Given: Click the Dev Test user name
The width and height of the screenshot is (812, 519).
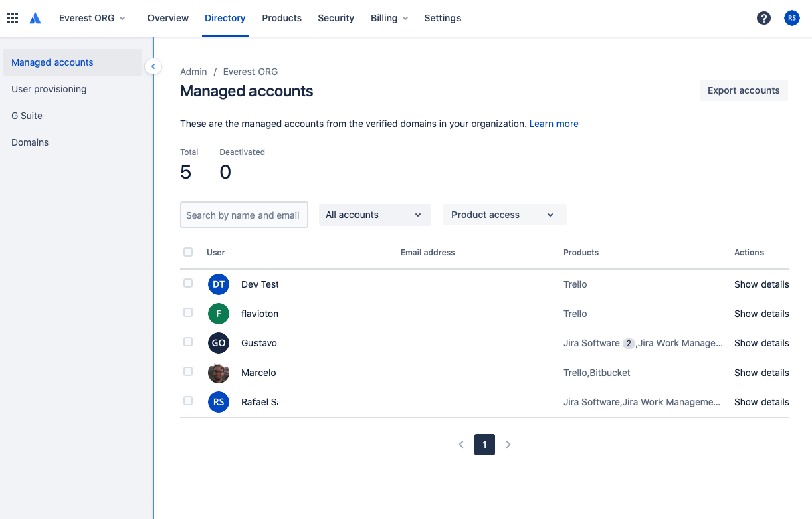Looking at the screenshot, I should [x=260, y=284].
